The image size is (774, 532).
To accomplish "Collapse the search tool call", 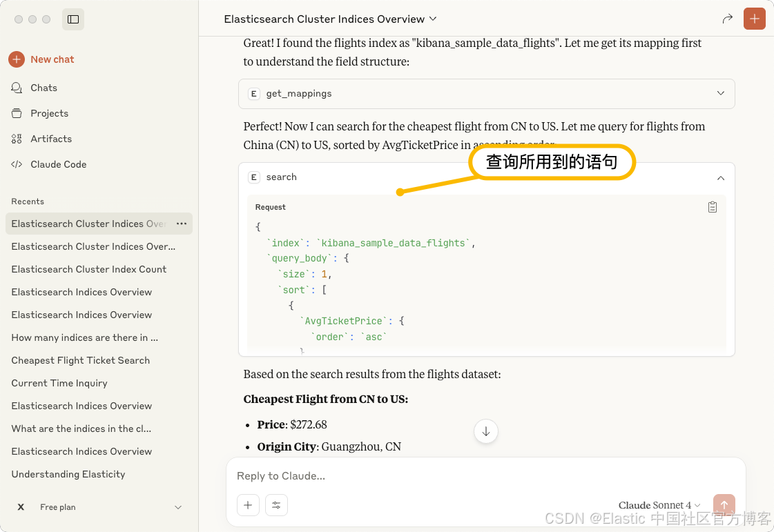I will (x=721, y=177).
